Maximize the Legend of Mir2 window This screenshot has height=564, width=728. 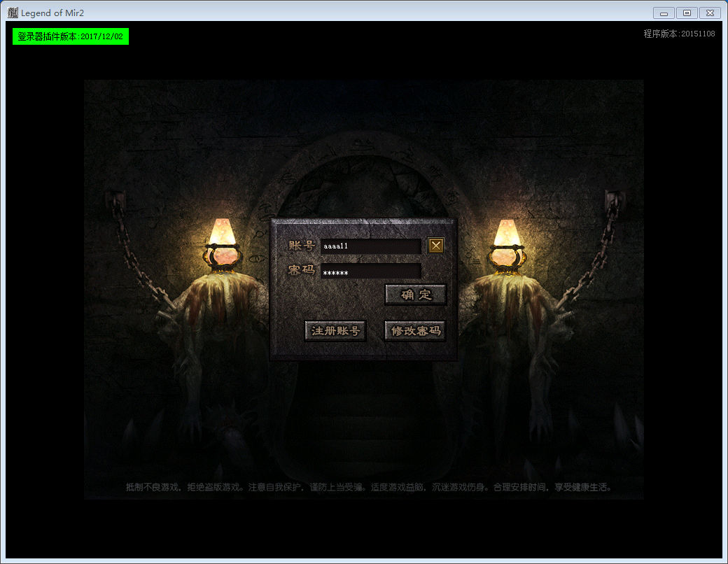tap(687, 13)
